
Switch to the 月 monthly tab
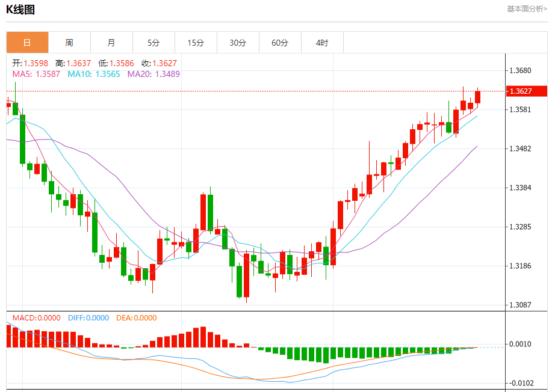[111, 43]
